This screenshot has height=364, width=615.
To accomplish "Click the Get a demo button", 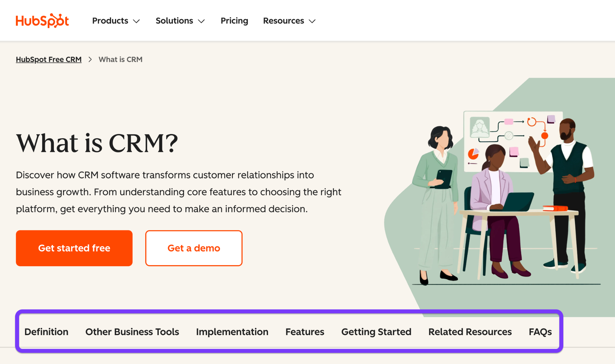I will (x=194, y=248).
